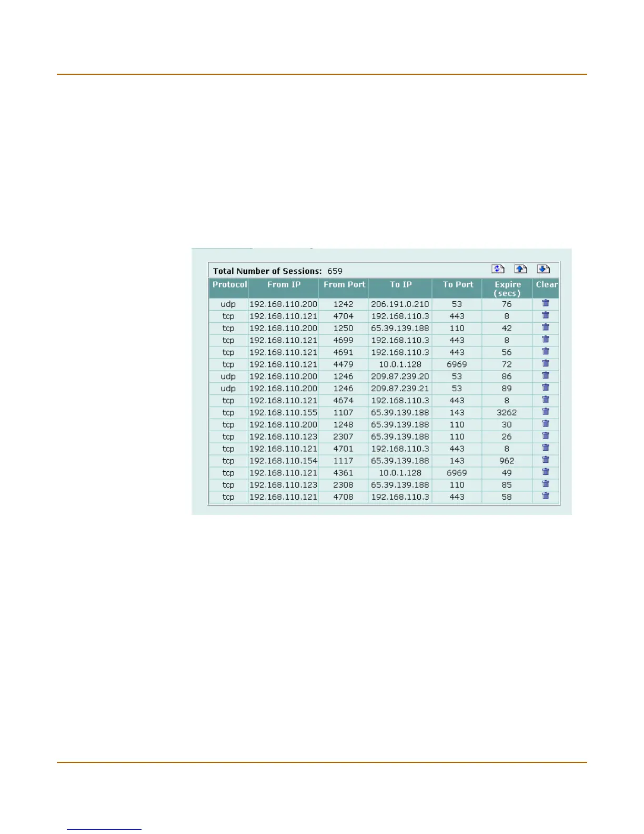Screen dimensions: 644x834
Task: Select the expire value 49
Action: (x=507, y=473)
